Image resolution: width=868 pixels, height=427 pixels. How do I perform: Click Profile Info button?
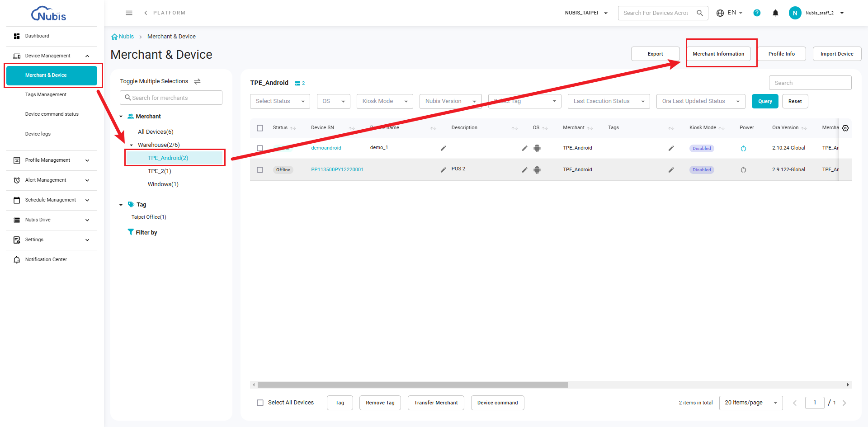click(x=781, y=54)
